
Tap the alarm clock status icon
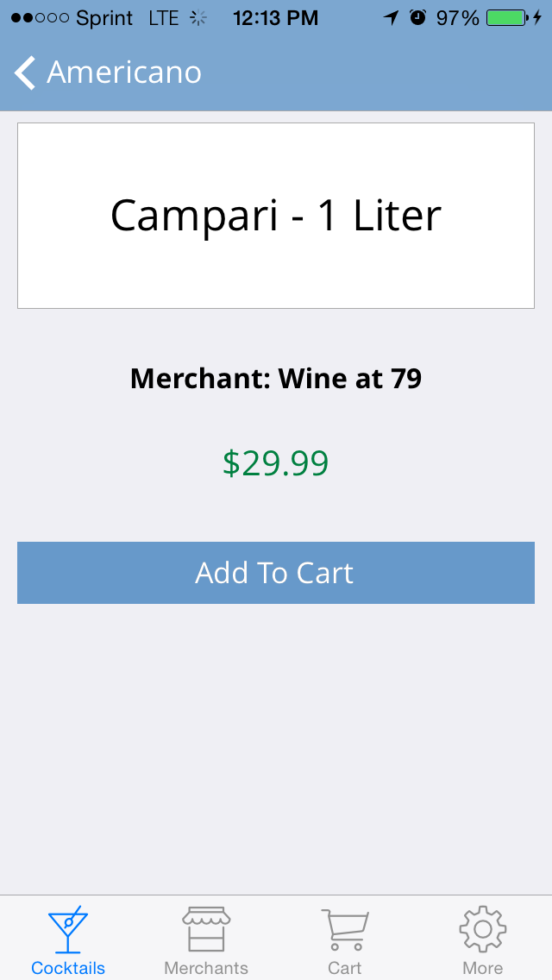[417, 18]
